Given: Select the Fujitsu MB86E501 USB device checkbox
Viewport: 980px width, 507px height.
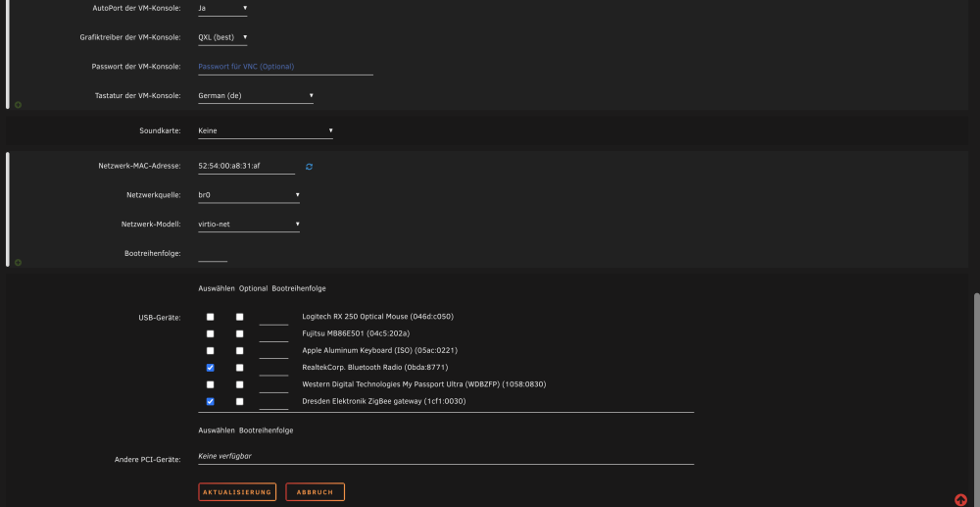Looking at the screenshot, I should click(210, 333).
